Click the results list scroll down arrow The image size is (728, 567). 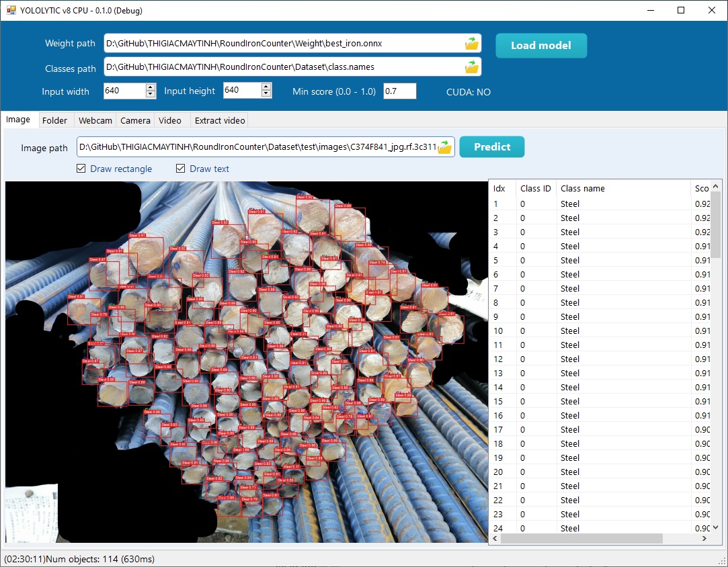click(715, 528)
